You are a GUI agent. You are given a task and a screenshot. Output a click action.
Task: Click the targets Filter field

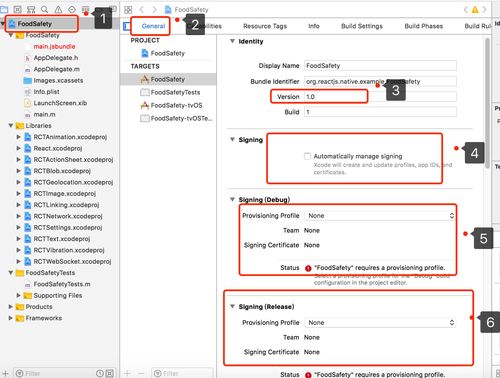pos(182,373)
